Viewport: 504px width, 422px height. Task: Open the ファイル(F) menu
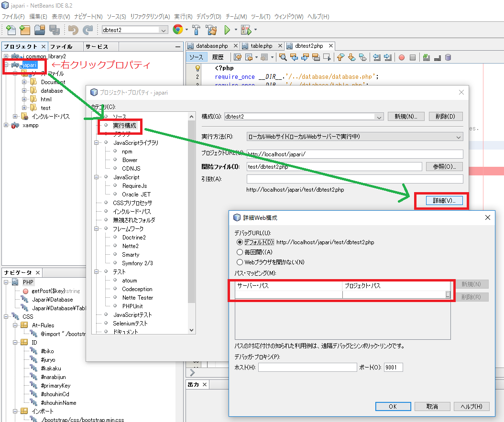[13, 16]
